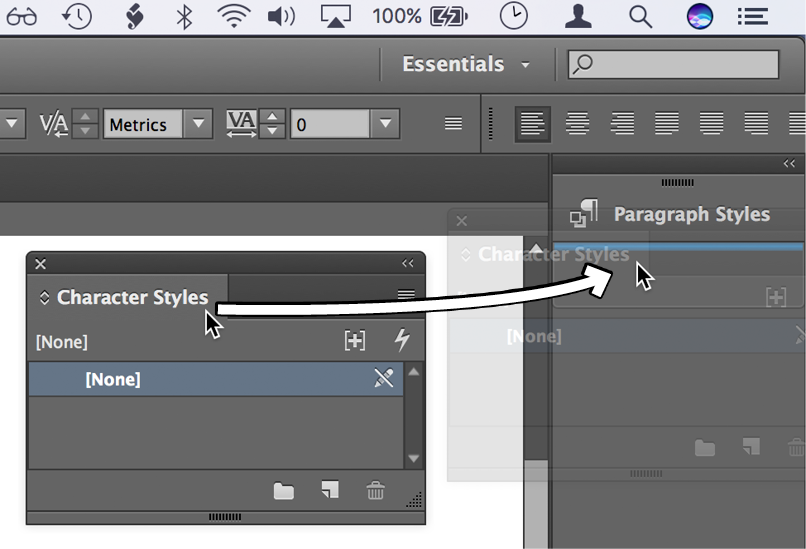This screenshot has width=806, height=549.
Task: Click the new style icon beside the trash
Action: coord(329,490)
